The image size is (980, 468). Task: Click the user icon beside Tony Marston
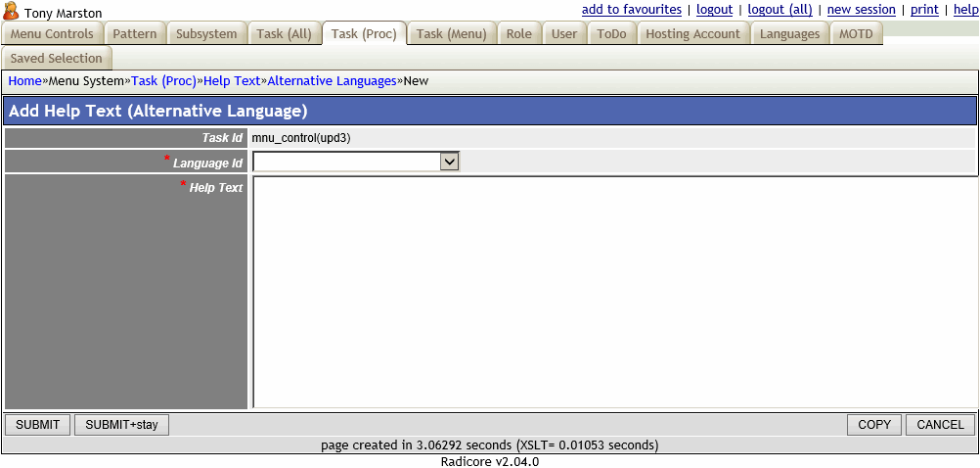[x=12, y=12]
